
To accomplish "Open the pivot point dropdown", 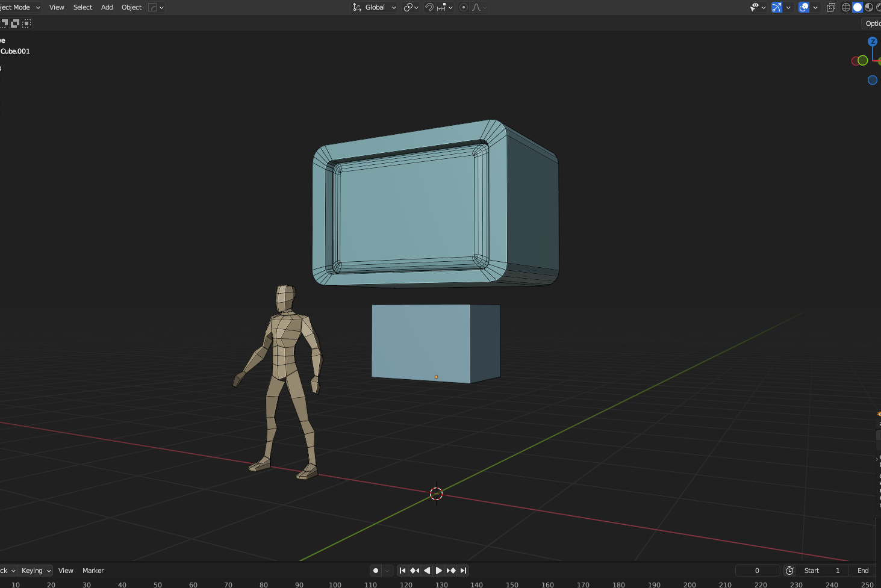I will pyautogui.click(x=411, y=7).
